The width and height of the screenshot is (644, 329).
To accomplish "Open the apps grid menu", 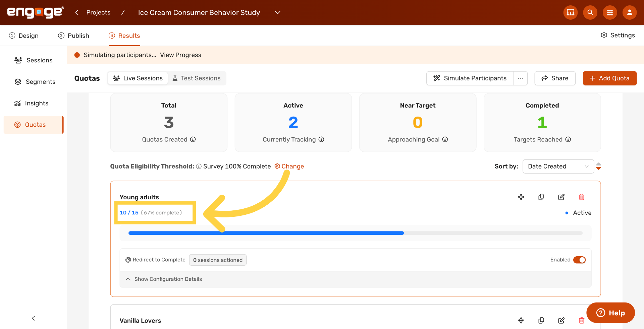I will pyautogui.click(x=610, y=12).
